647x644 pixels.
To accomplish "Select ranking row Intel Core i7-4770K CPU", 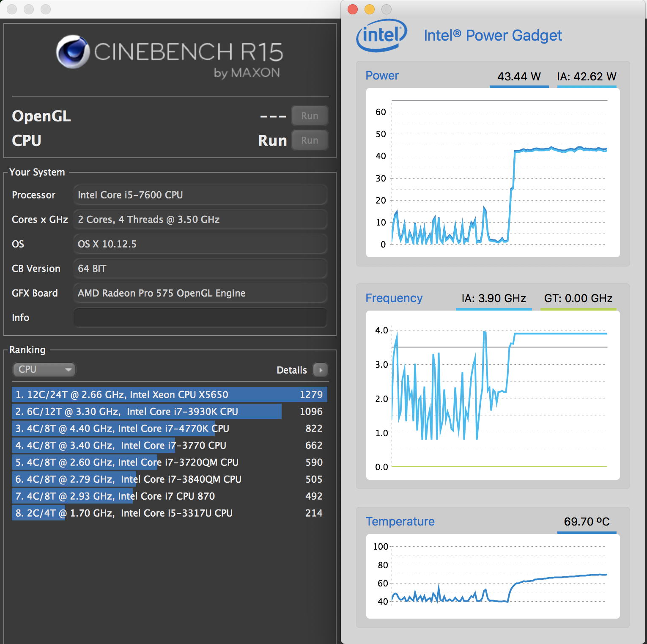I will coord(170,428).
